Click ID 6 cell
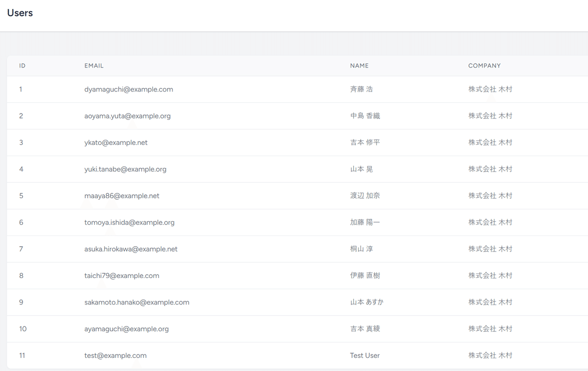 pyautogui.click(x=21, y=222)
